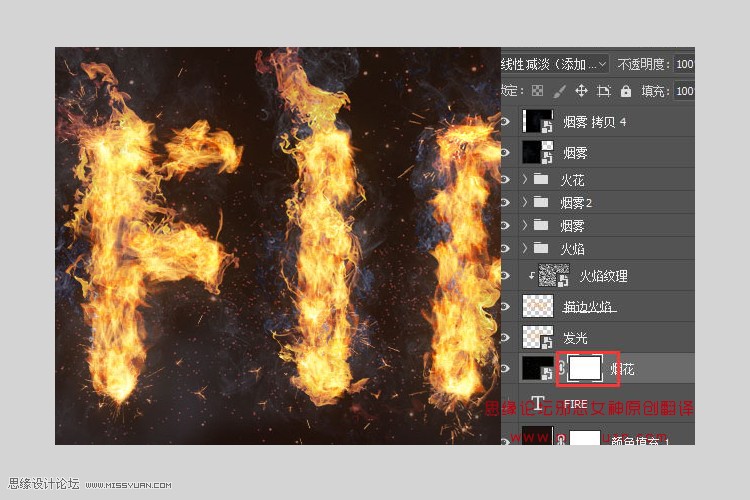The width and height of the screenshot is (750, 500).
Task: Hide the 烟雾 拷贝 4 layer
Action: 505,122
